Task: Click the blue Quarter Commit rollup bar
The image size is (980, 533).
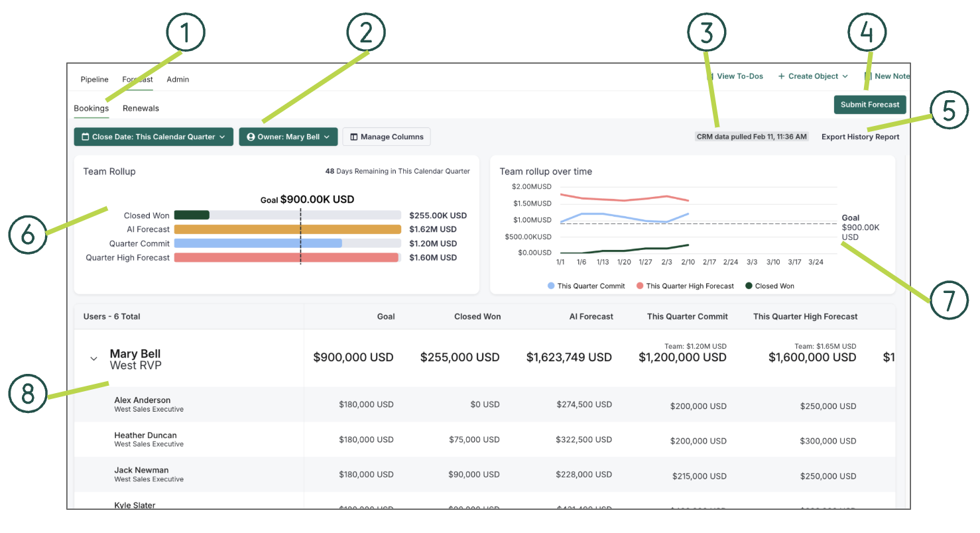Action: (258, 243)
